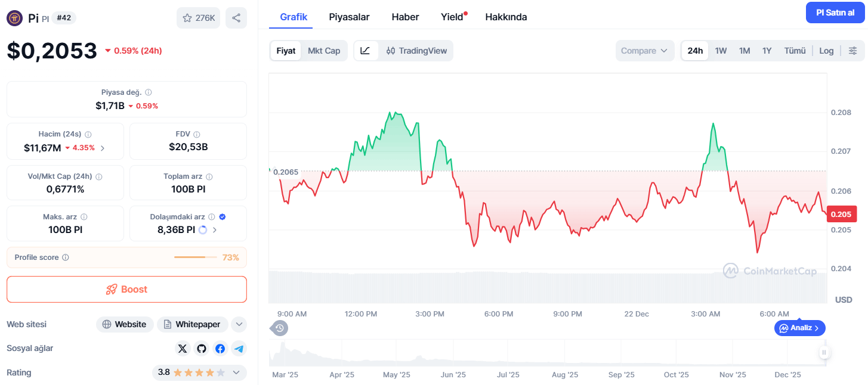Click info icon beside Profile score
This screenshot has width=868, height=385.
66,257
